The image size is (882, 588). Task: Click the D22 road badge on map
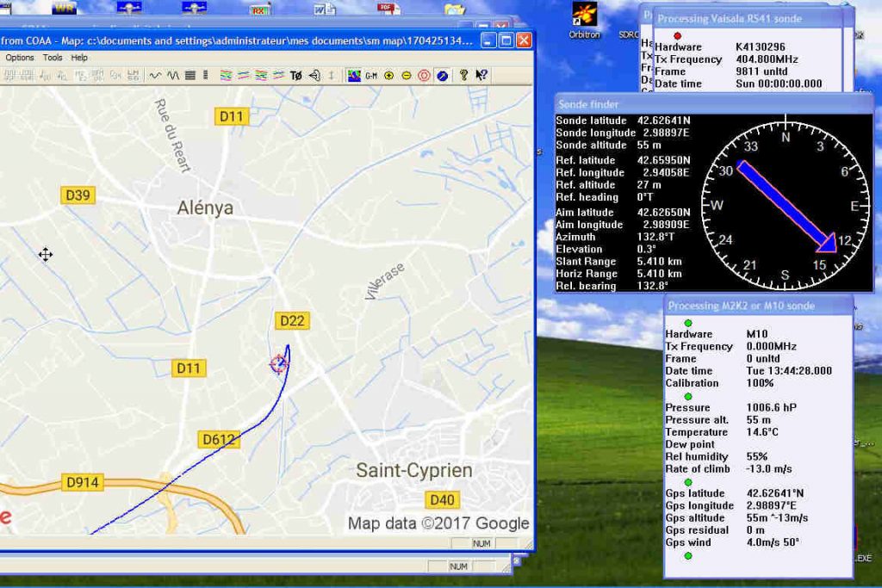(292, 321)
